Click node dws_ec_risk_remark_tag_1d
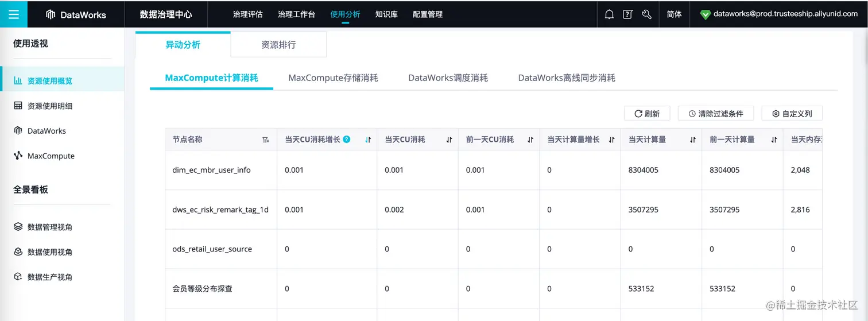 coord(220,210)
